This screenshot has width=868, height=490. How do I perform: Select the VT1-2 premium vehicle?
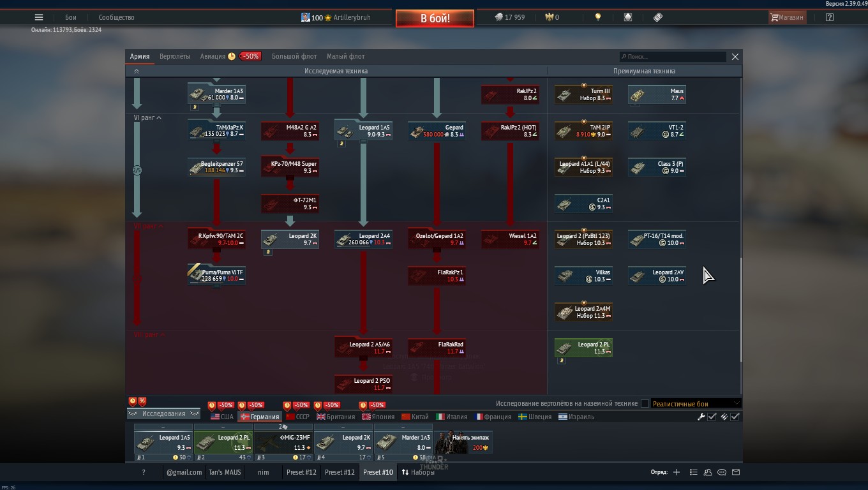coord(657,131)
